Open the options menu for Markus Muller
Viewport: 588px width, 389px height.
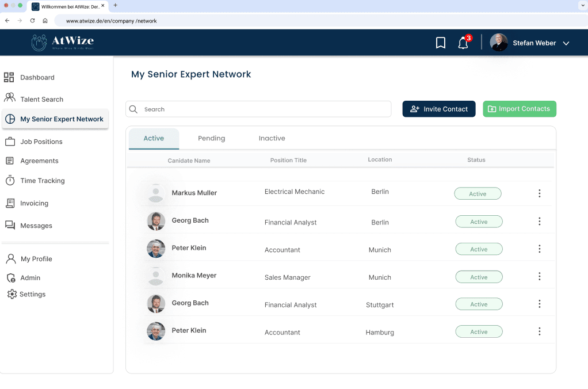(540, 193)
